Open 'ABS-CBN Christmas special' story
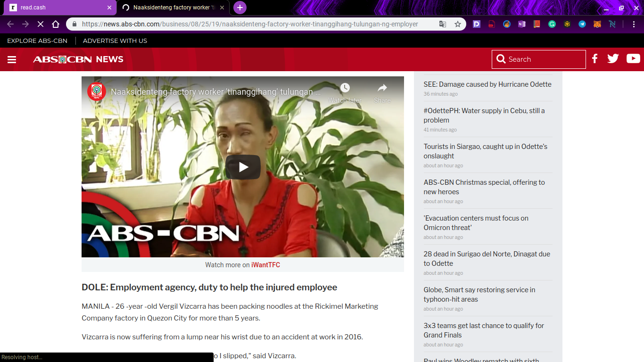The height and width of the screenshot is (362, 644). pyautogui.click(x=484, y=187)
